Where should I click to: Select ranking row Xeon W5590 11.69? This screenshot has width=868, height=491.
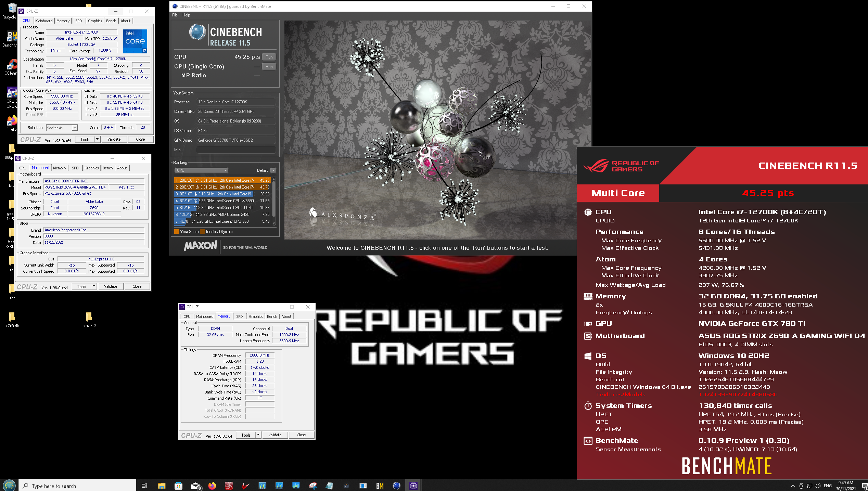(222, 201)
